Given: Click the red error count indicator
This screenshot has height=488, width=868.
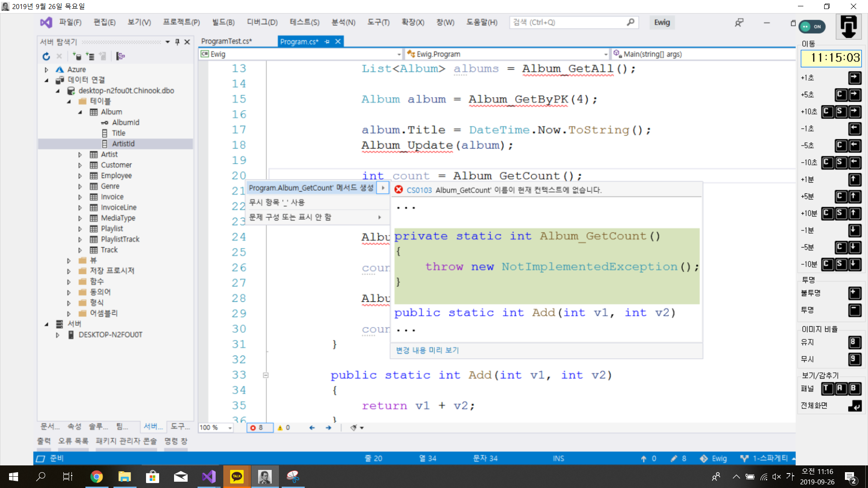Looking at the screenshot, I should (257, 427).
